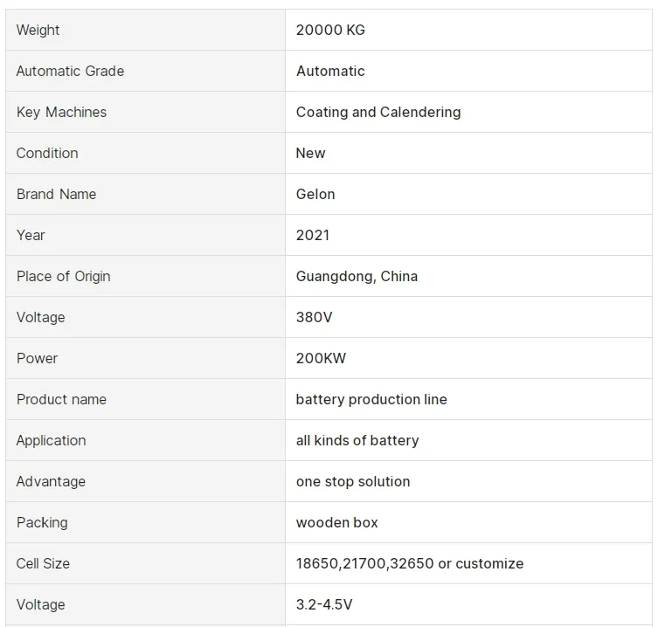Select the Coating and Calendering value
Screen dimensions: 672x627
[378, 112]
